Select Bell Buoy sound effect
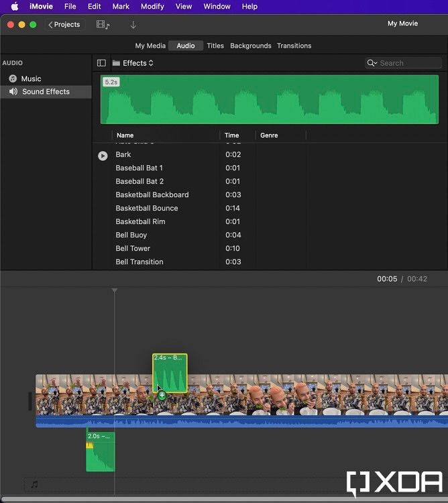Viewport: 448px width, 503px height. tap(270, 235)
